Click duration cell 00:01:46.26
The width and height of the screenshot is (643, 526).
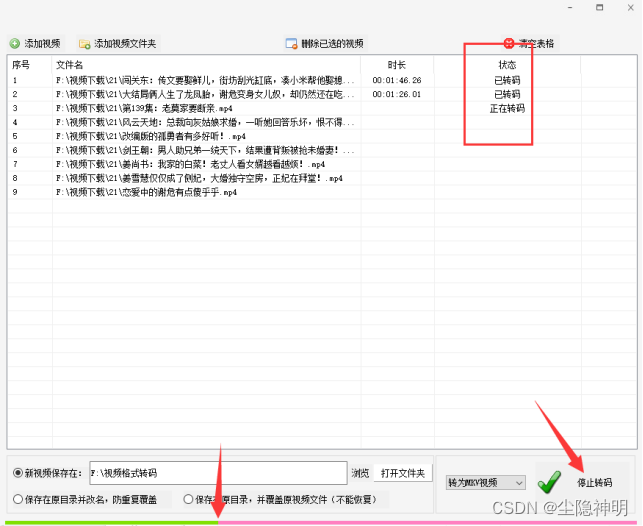point(397,80)
